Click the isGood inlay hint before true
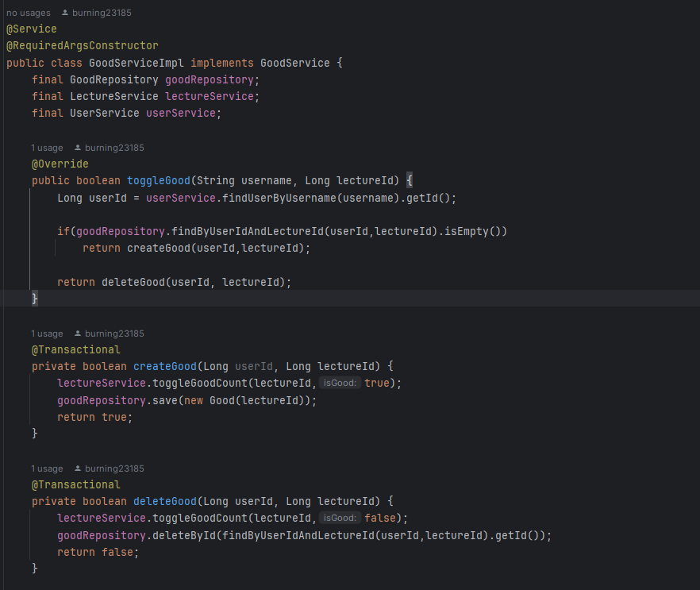 pos(340,383)
